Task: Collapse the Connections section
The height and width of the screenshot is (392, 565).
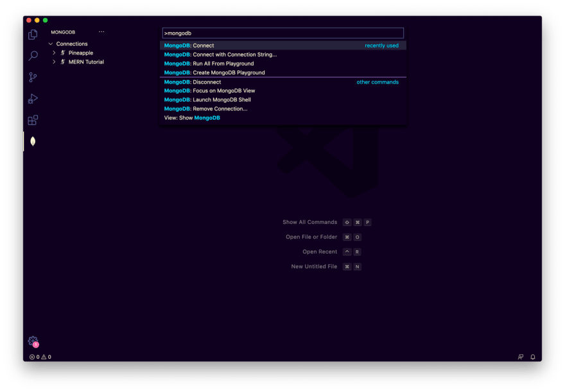Action: [51, 44]
